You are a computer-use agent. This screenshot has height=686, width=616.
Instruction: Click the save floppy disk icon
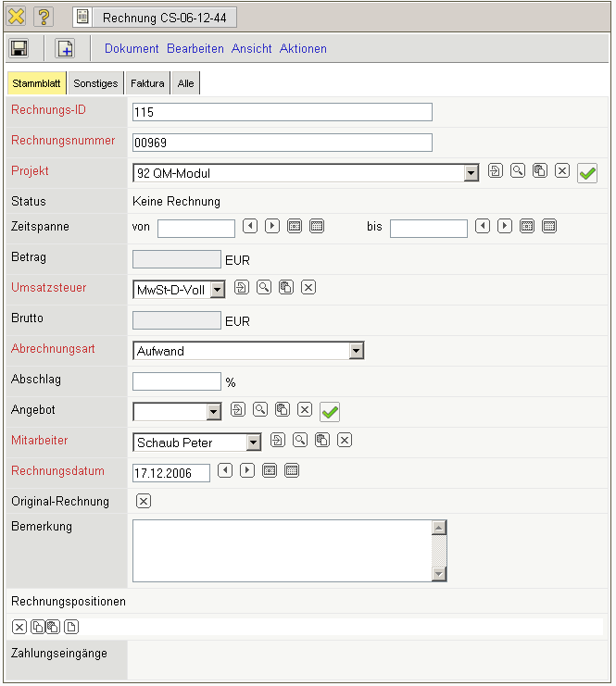point(19,48)
